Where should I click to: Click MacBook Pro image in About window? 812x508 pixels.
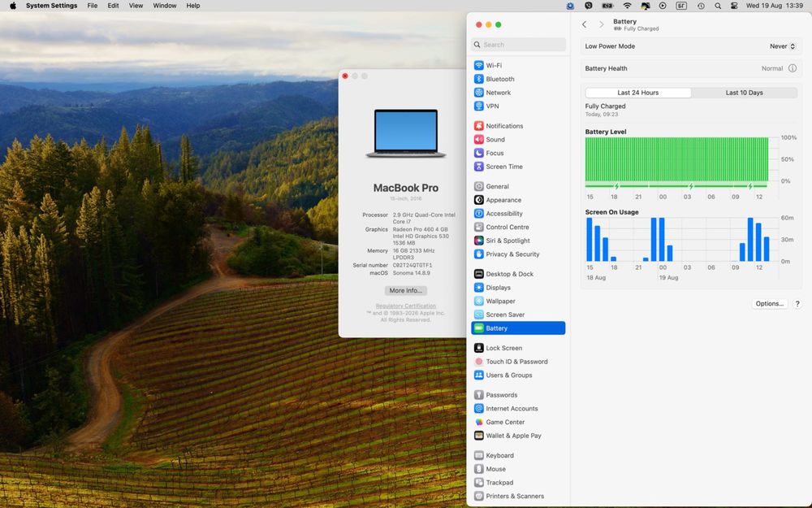point(406,133)
